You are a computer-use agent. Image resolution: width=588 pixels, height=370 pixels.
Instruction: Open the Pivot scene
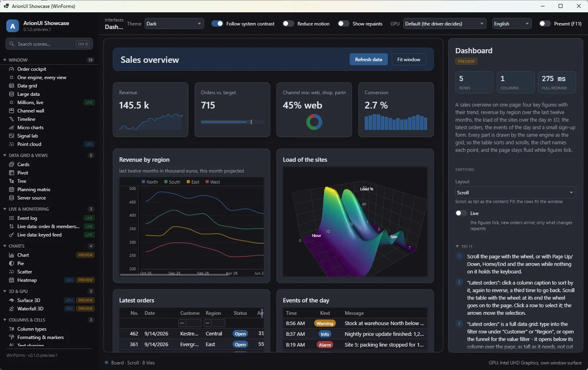point(23,173)
